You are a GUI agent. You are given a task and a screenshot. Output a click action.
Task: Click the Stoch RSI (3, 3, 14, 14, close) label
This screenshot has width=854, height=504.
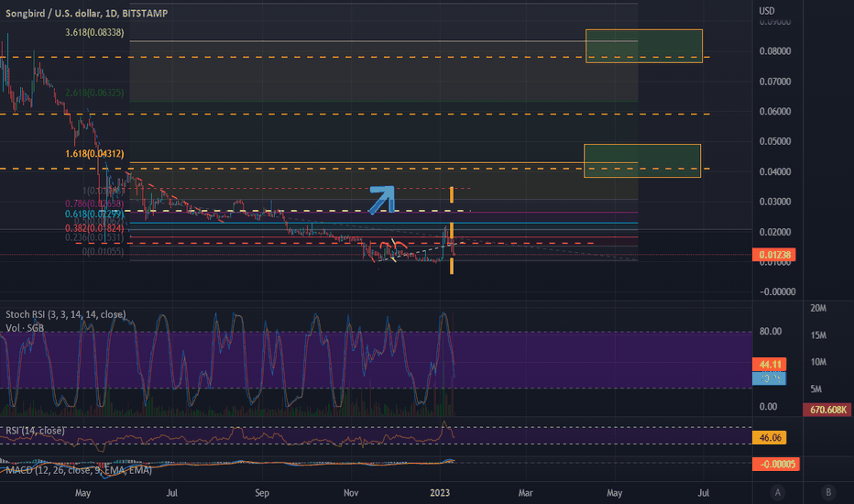click(x=65, y=314)
